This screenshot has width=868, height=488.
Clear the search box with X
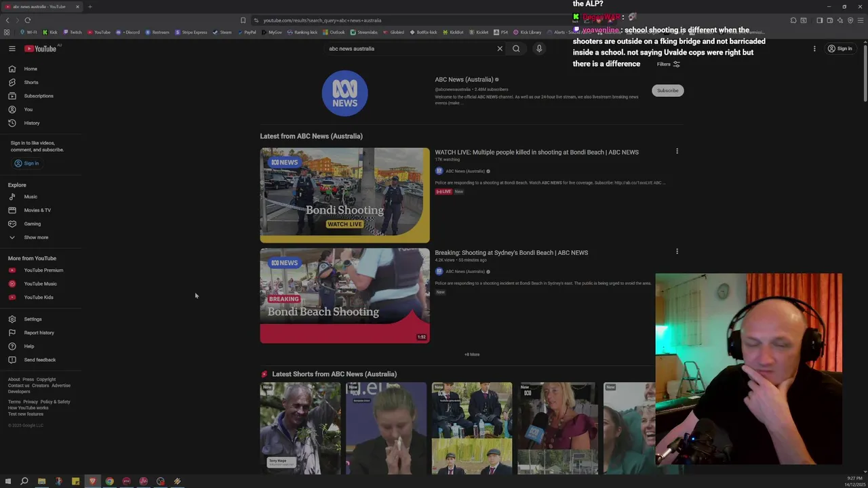[x=500, y=49]
